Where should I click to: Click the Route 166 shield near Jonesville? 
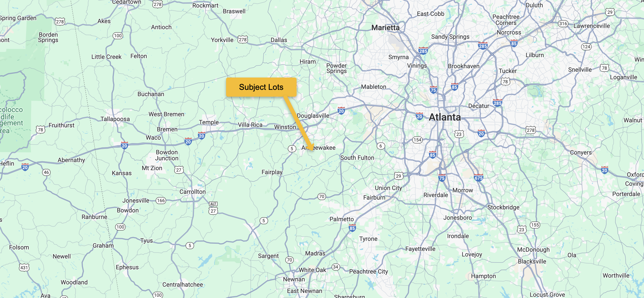click(161, 201)
